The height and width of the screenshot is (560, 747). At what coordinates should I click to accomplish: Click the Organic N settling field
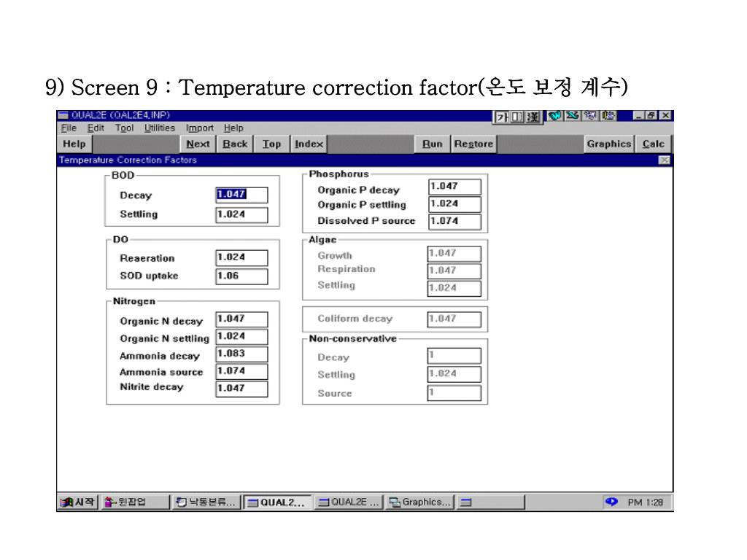click(241, 337)
